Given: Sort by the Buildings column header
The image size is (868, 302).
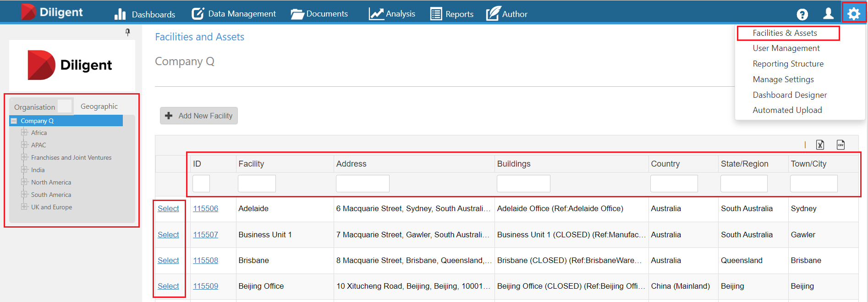Looking at the screenshot, I should pos(513,164).
